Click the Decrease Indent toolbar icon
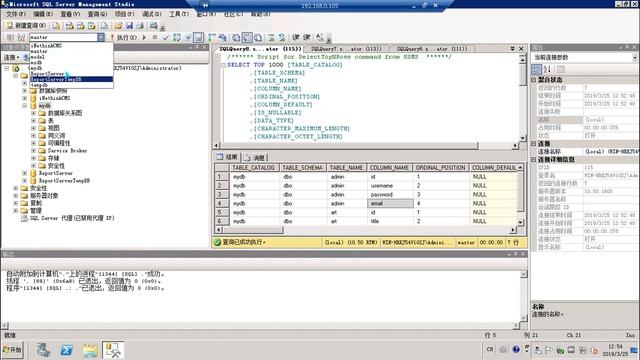The height and width of the screenshot is (360, 640). [x=296, y=38]
